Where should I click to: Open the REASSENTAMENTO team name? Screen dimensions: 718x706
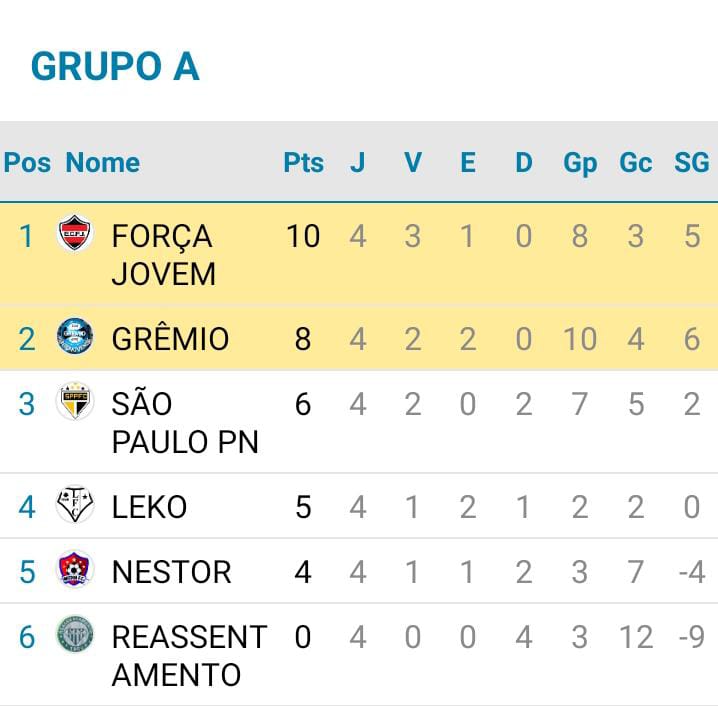click(188, 655)
